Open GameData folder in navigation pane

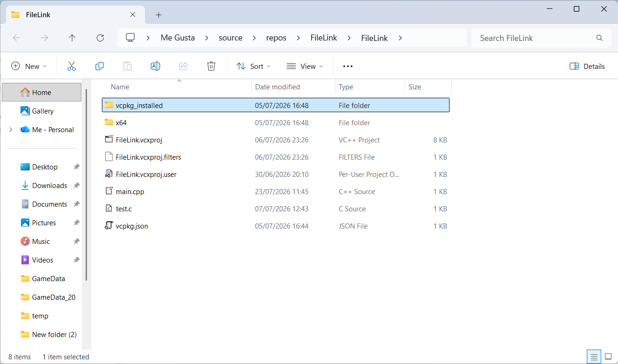(x=42, y=278)
